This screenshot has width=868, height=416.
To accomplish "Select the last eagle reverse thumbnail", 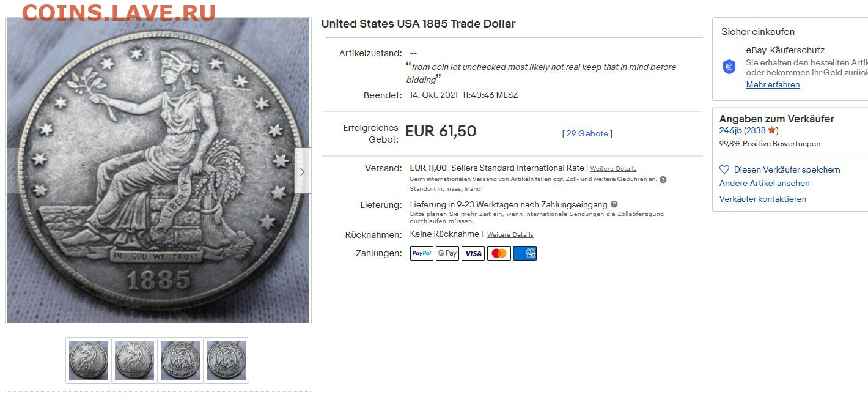I will (x=226, y=360).
